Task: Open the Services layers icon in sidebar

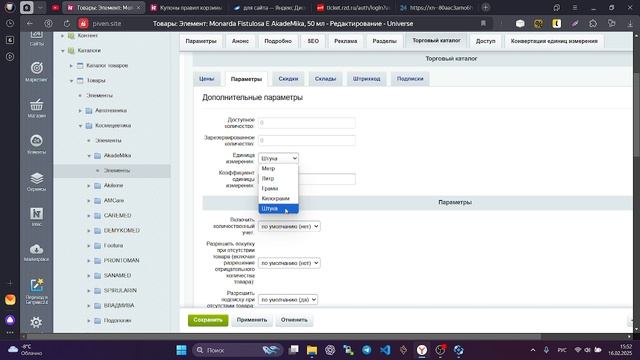Action: [36, 181]
